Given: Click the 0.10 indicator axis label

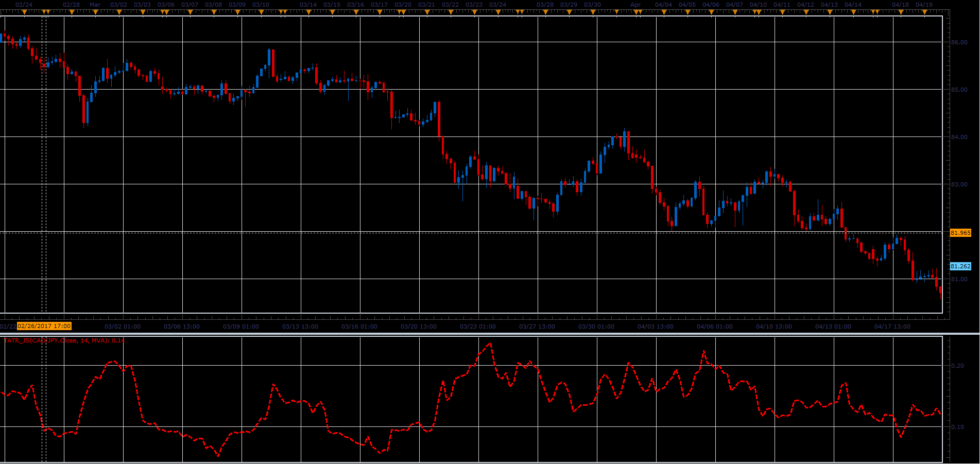Looking at the screenshot, I should (x=957, y=427).
